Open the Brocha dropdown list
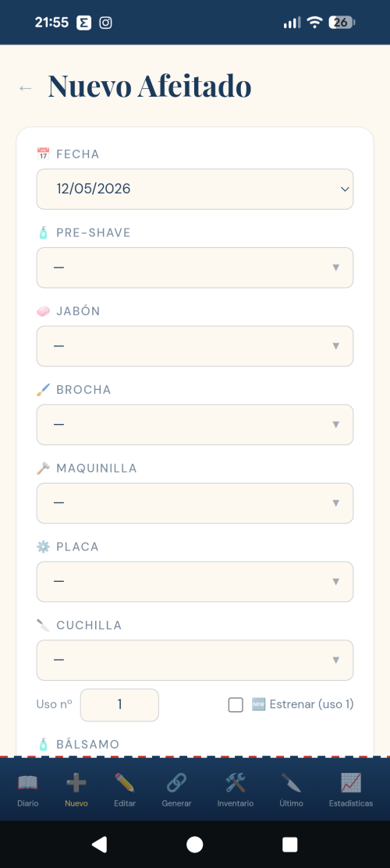 [195, 424]
